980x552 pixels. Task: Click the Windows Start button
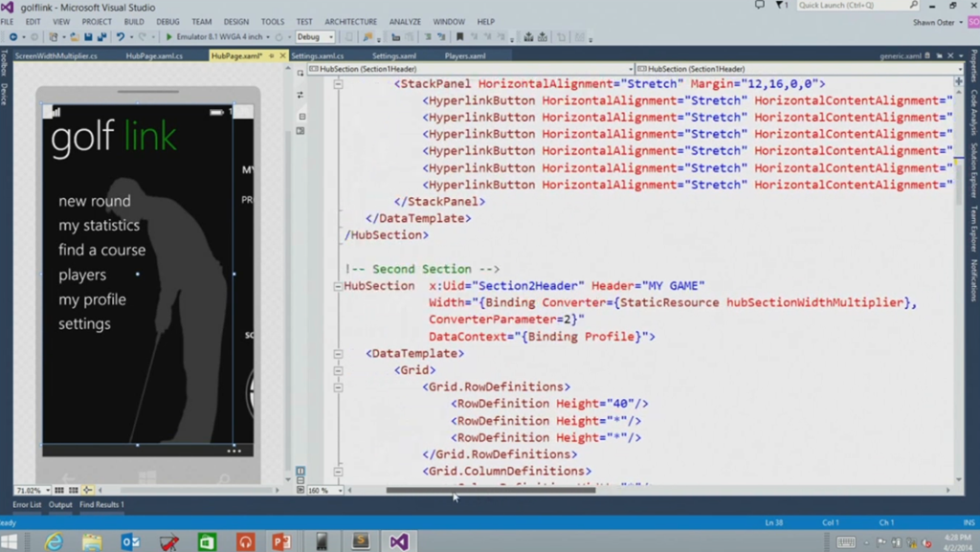click(x=10, y=541)
